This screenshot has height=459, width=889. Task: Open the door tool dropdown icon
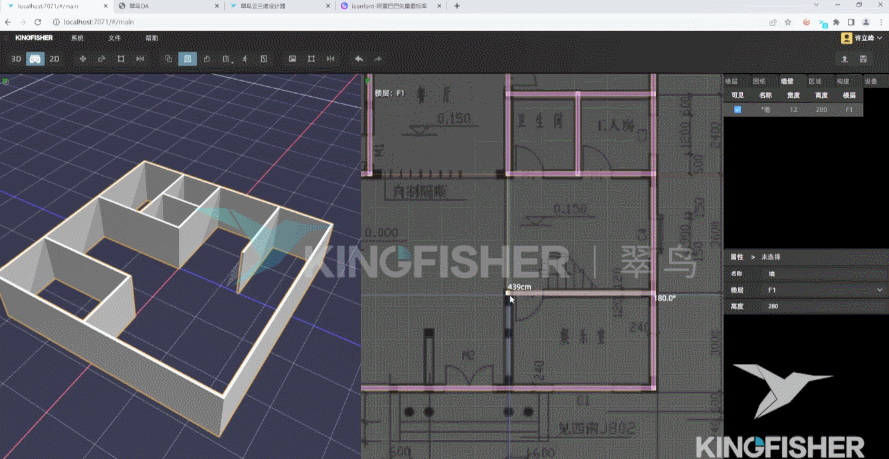pos(226,59)
